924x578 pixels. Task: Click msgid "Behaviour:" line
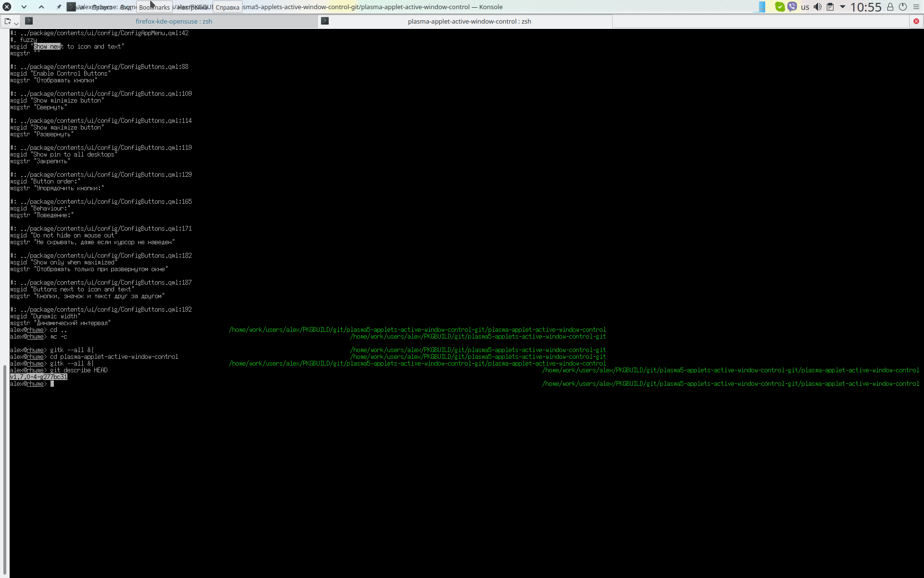pos(40,209)
